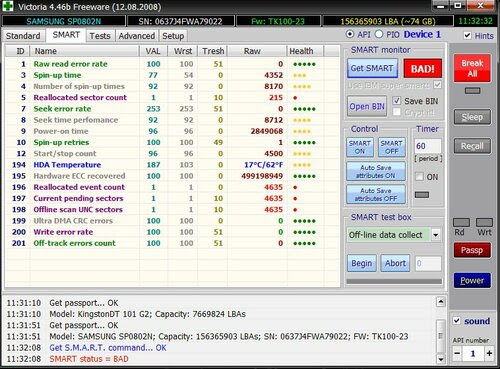
Task: Select the Raw read error rate row
Action: (x=173, y=64)
